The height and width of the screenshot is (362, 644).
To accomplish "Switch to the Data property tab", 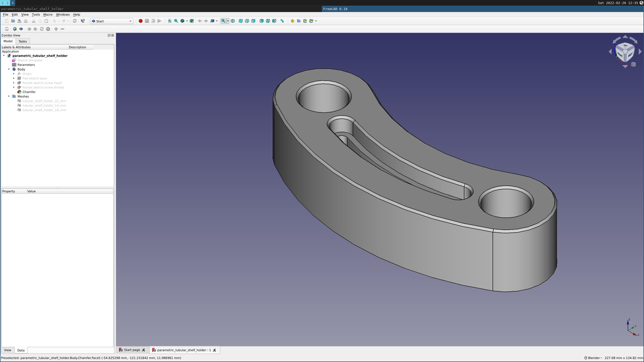I will [x=21, y=350].
